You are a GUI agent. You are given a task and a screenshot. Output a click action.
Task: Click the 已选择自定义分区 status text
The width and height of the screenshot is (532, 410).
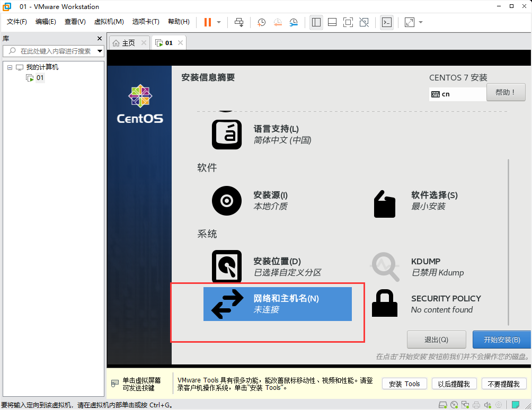287,273
